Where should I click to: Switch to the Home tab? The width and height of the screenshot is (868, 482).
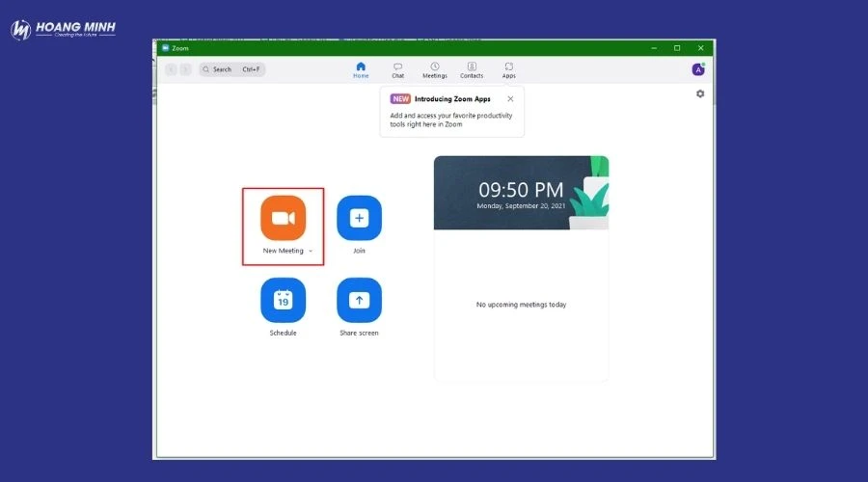[x=361, y=70]
